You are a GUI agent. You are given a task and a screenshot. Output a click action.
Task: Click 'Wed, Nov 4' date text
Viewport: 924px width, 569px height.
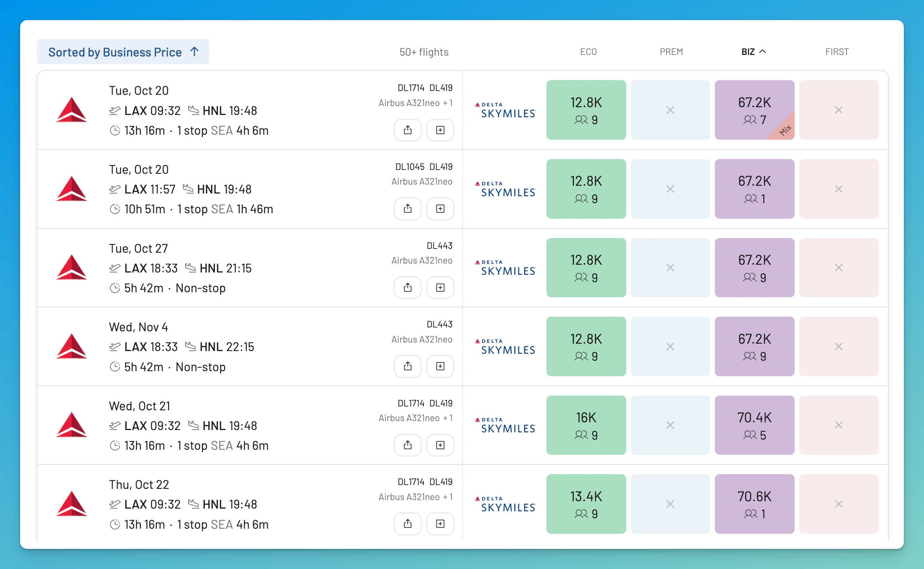pyautogui.click(x=138, y=327)
